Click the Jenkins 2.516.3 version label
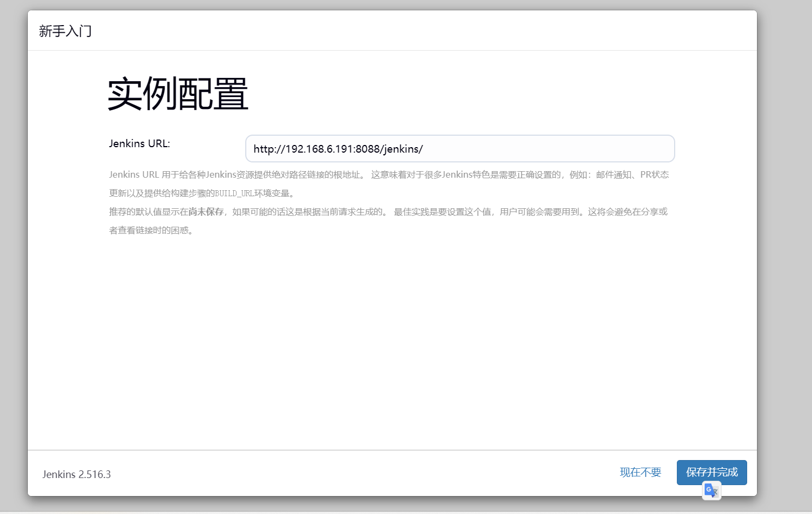 [76, 474]
